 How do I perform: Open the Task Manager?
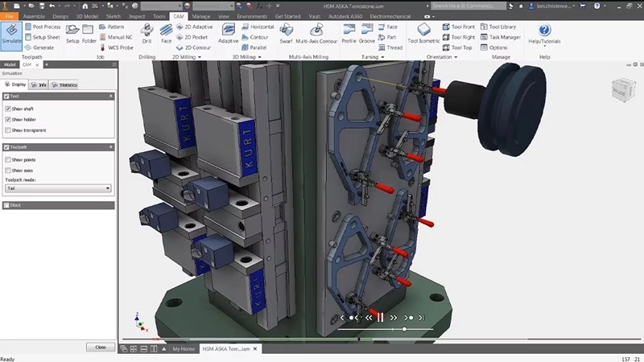coord(500,37)
